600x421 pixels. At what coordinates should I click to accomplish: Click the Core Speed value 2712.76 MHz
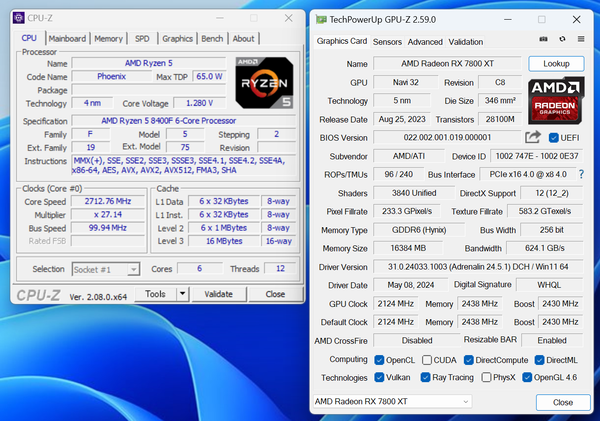[x=108, y=201]
